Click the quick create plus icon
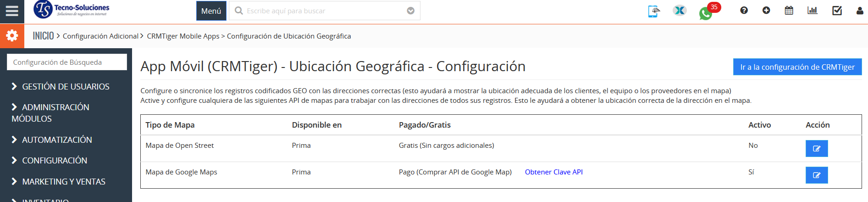Image resolution: width=868 pixels, height=202 pixels. [x=766, y=11]
